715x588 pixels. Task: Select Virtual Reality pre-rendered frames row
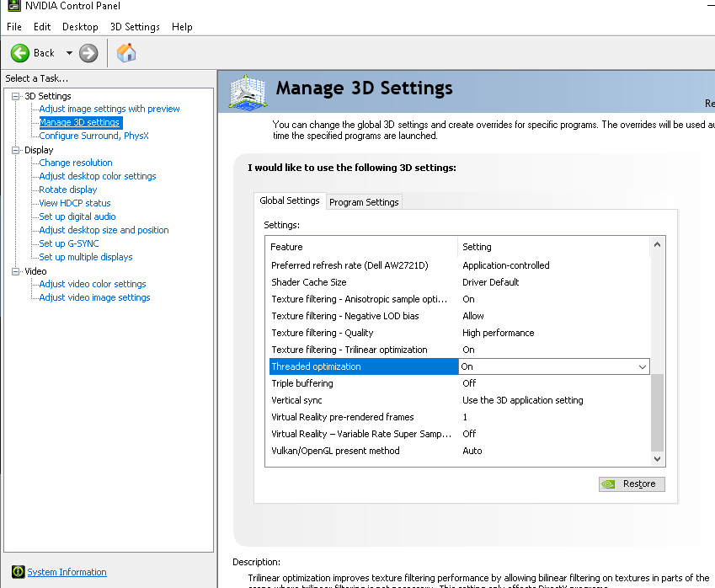459,417
